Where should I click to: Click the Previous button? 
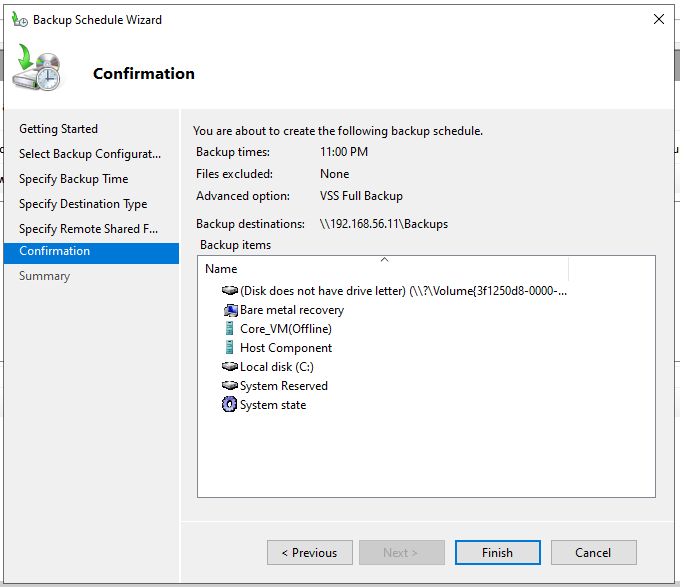coord(310,552)
